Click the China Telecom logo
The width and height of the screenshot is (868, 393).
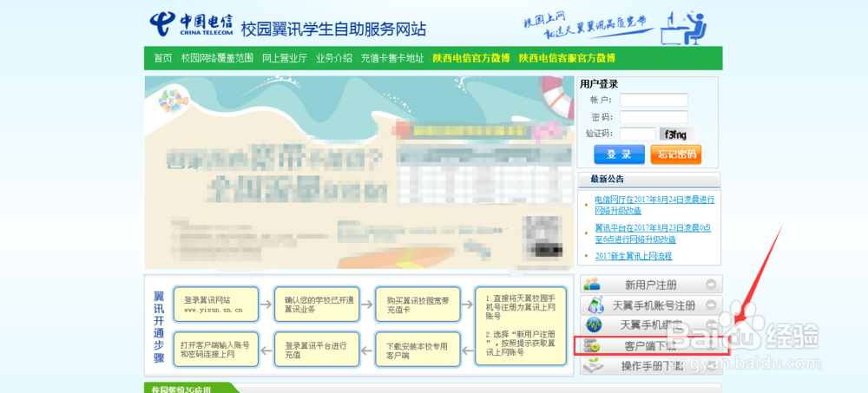pyautogui.click(x=192, y=23)
